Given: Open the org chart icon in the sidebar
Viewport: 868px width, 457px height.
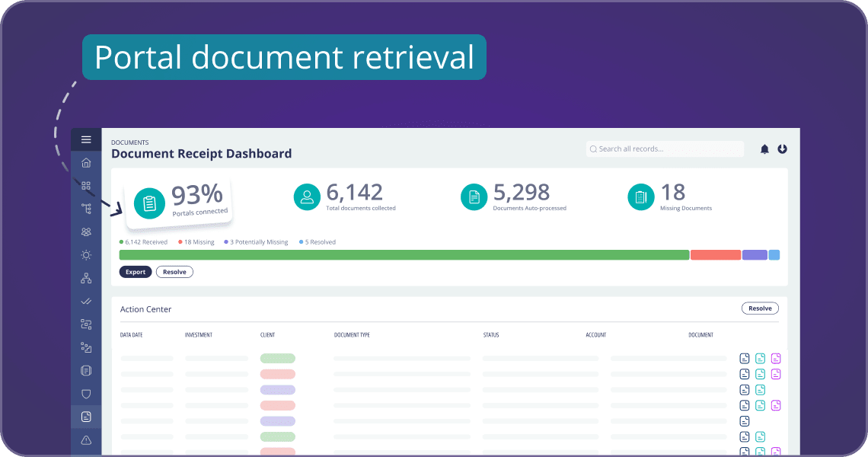Looking at the screenshot, I should [86, 278].
